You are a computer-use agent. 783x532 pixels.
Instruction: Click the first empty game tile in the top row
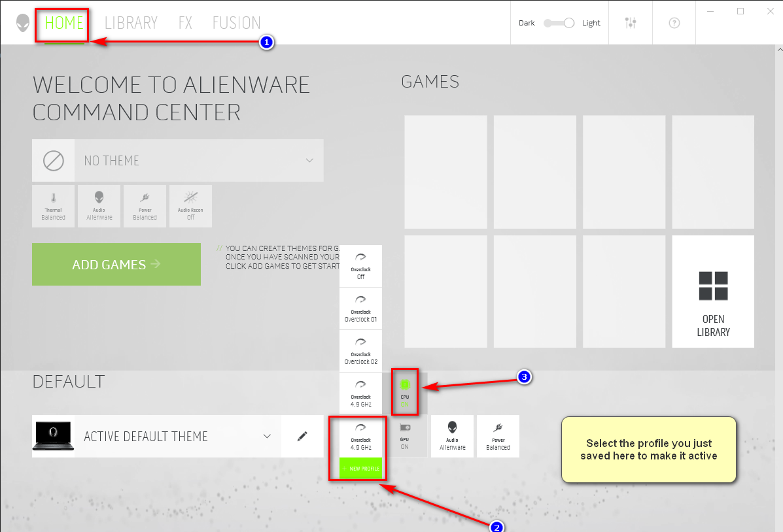click(x=445, y=172)
